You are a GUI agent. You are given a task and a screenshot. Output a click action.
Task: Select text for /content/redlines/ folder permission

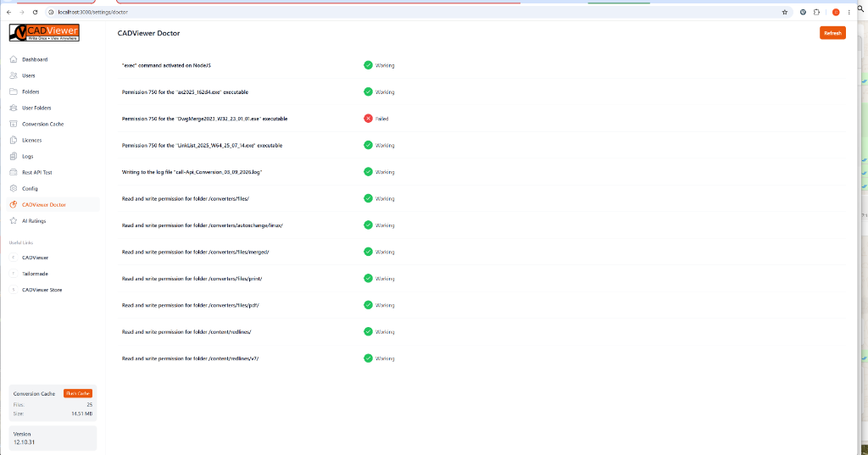186,332
